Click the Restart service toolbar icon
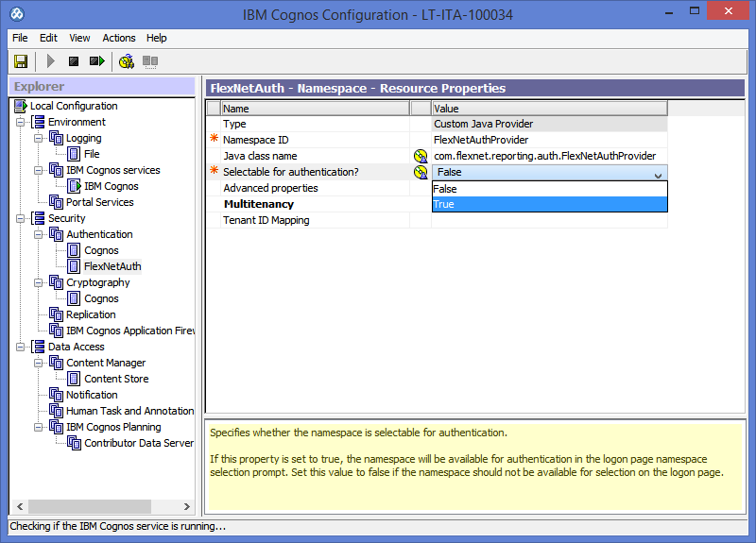Screen dimensions: 756x543 click(97, 61)
